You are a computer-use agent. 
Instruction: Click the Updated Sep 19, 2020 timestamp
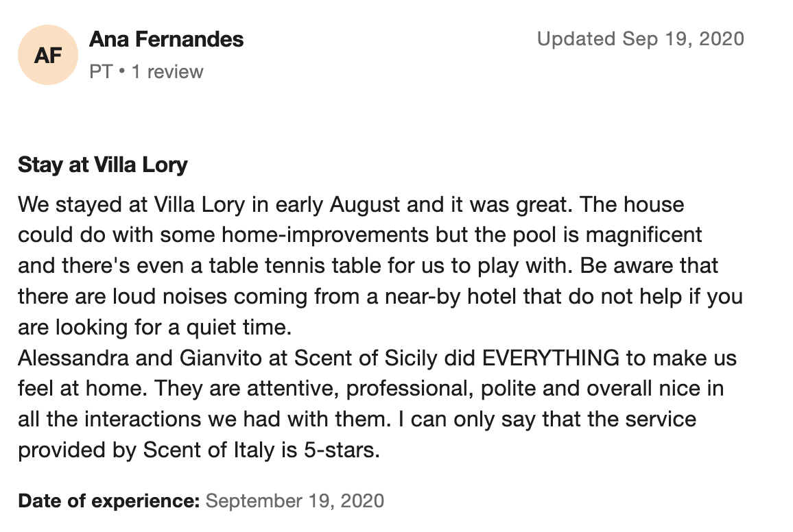click(640, 39)
